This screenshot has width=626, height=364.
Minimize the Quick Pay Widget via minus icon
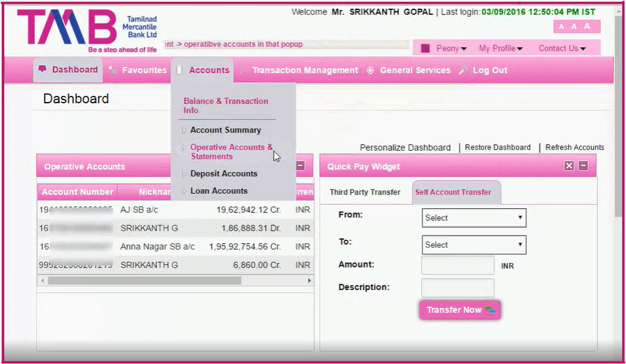point(584,166)
